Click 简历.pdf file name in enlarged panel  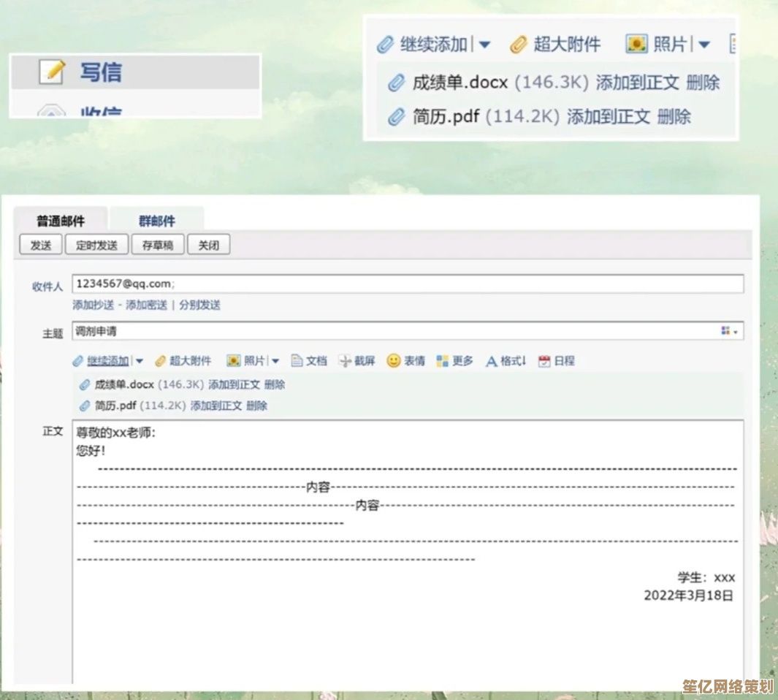coord(446,117)
